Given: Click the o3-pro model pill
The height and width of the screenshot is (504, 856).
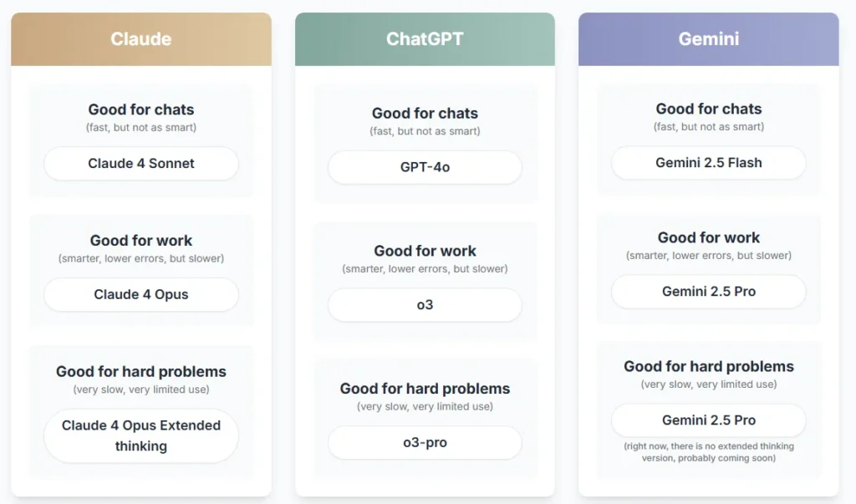Looking at the screenshot, I should click(x=425, y=442).
